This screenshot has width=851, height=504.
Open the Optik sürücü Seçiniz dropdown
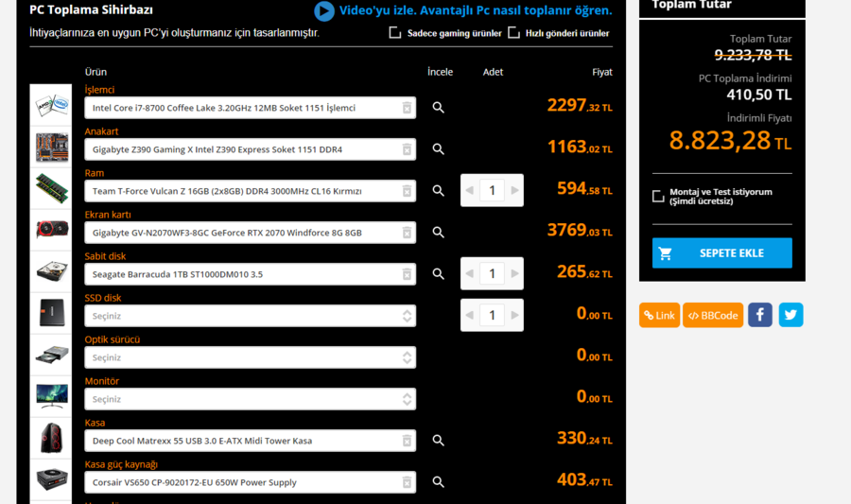(251, 357)
